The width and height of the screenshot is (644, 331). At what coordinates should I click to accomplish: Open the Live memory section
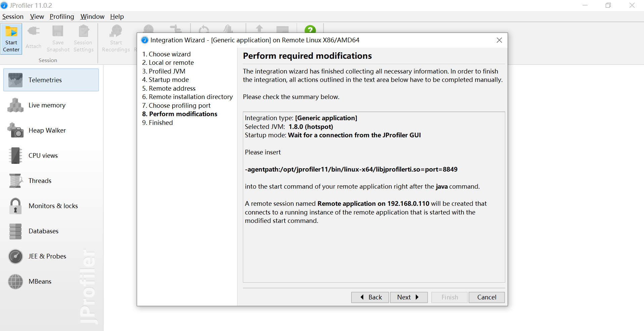pyautogui.click(x=51, y=105)
